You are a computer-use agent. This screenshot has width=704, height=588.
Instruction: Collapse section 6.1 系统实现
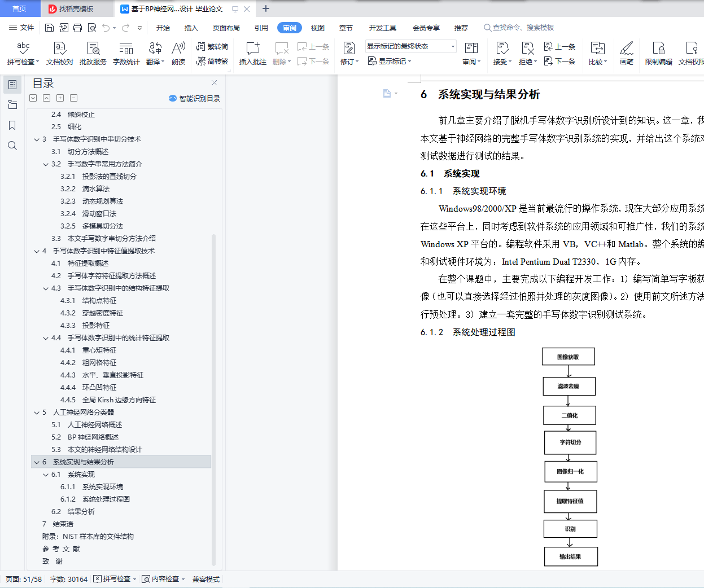pos(46,475)
